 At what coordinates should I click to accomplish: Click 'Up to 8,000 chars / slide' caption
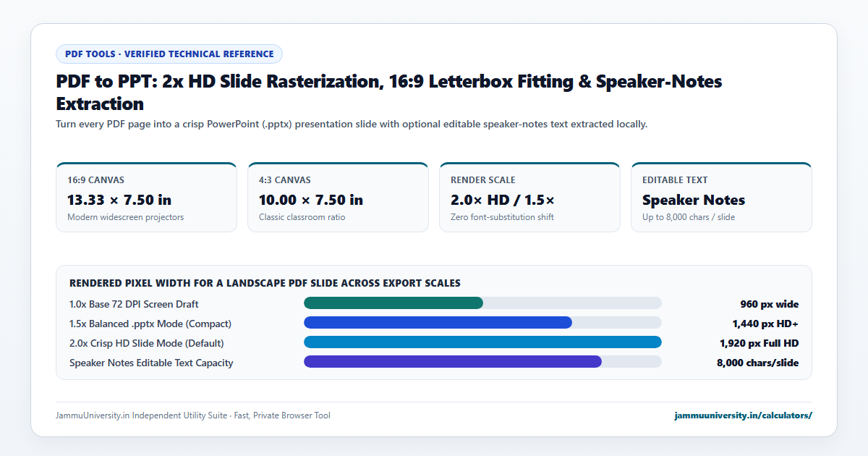(689, 217)
